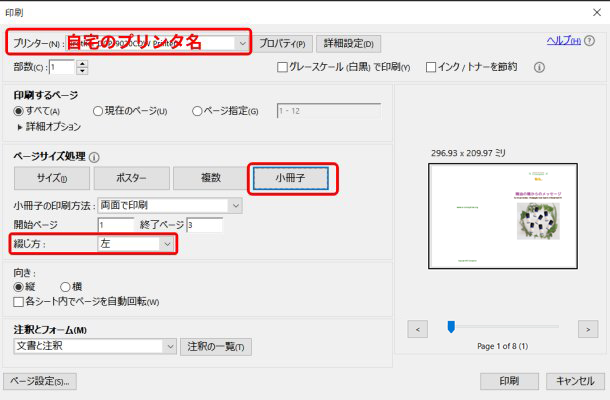The image size is (610, 400).
Task: Click the info icon next to ページサイズ処理
Action: pyautogui.click(x=94, y=157)
